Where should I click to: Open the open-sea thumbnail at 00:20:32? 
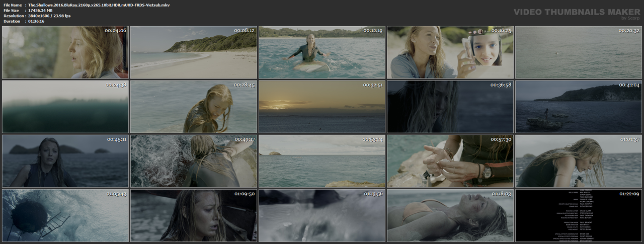point(579,52)
